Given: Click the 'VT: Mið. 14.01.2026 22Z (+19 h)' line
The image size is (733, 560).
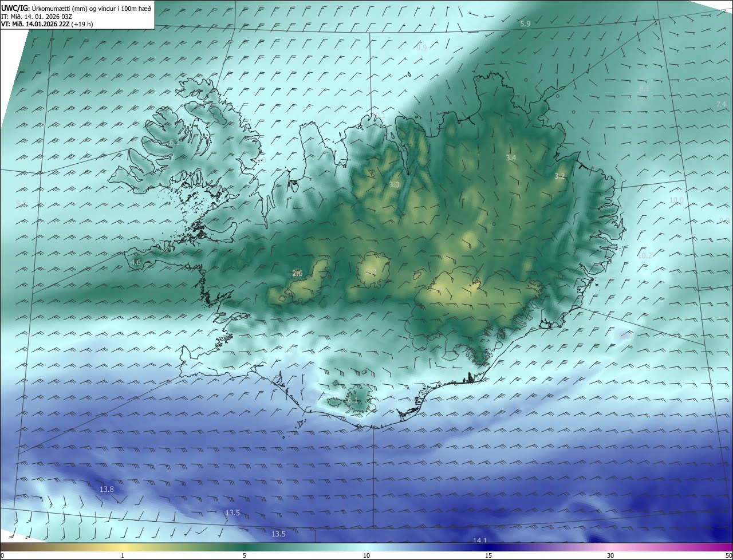Looking at the screenshot, I should coord(48,23).
